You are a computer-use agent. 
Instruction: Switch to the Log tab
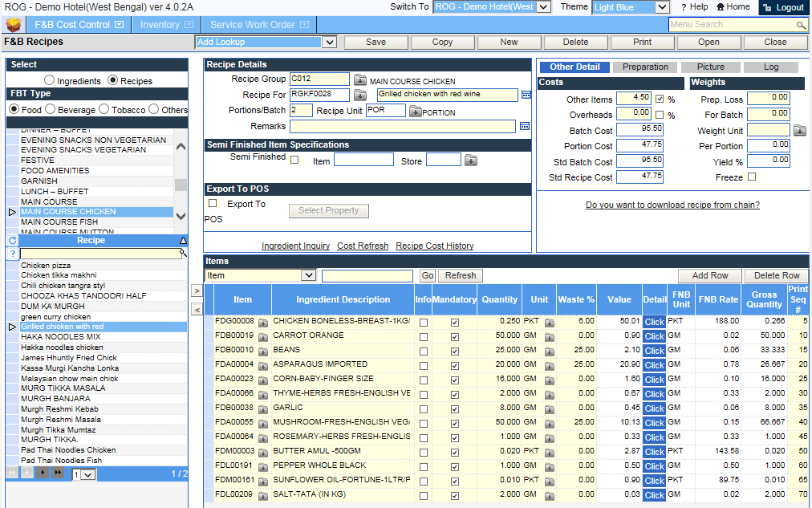pos(770,67)
